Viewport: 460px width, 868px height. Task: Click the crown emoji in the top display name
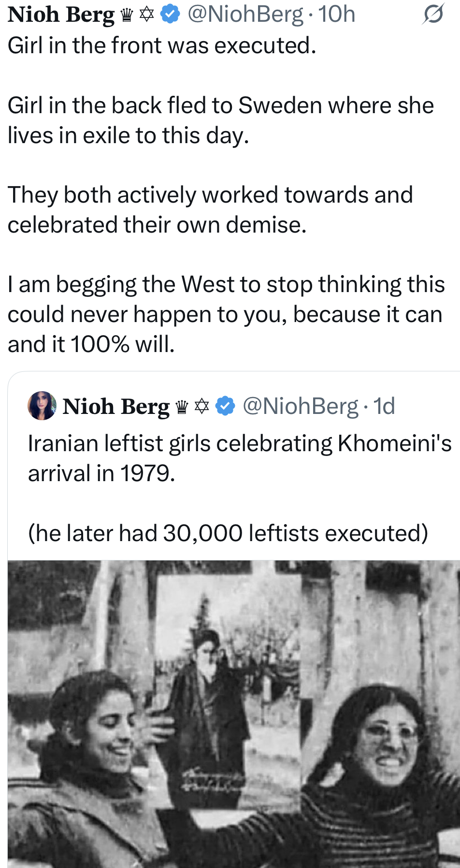[127, 15]
